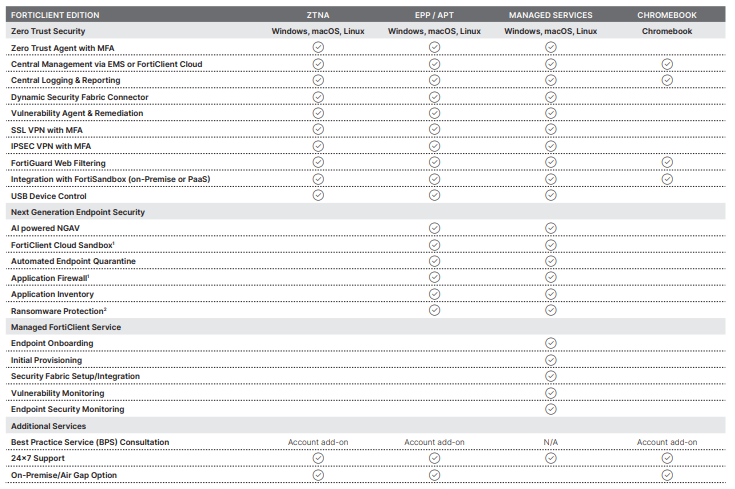This screenshot has width=735, height=489.
Task: Click EPP / APT checkmark for Automated Endpoint Quarantine
Action: click(x=435, y=261)
